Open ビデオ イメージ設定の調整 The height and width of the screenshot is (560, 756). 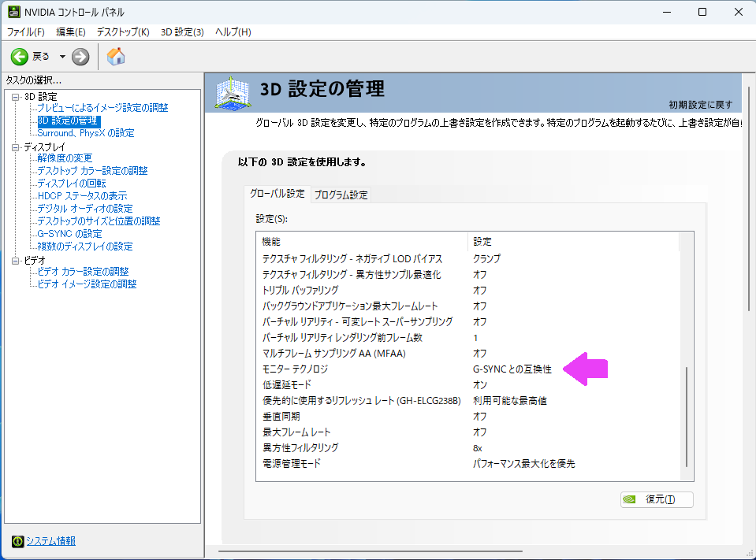coord(88,284)
